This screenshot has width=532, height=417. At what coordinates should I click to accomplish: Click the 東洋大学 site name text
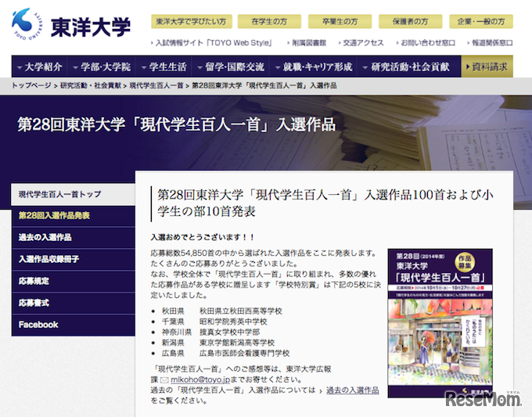point(91,27)
